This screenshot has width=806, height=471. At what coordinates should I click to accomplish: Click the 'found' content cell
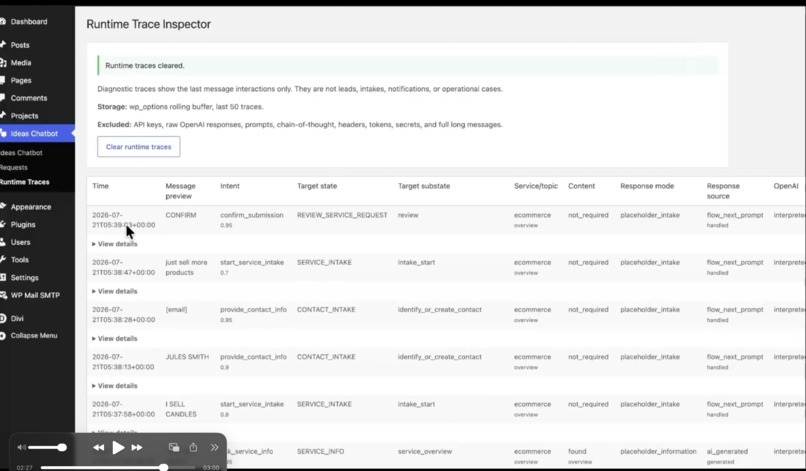point(577,451)
